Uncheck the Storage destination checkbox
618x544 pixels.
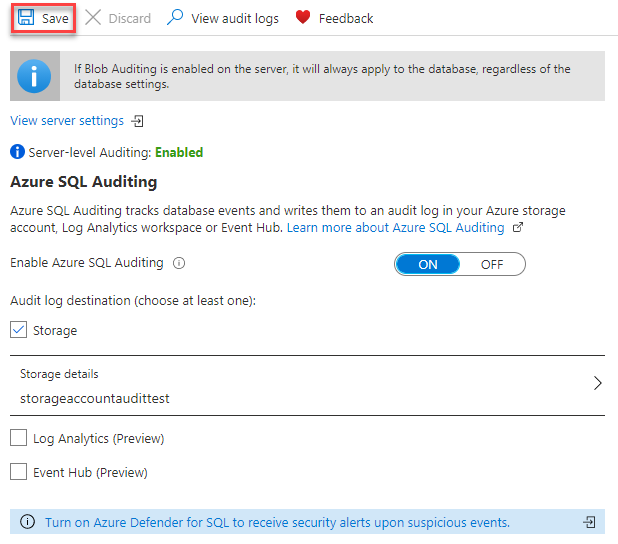19,330
